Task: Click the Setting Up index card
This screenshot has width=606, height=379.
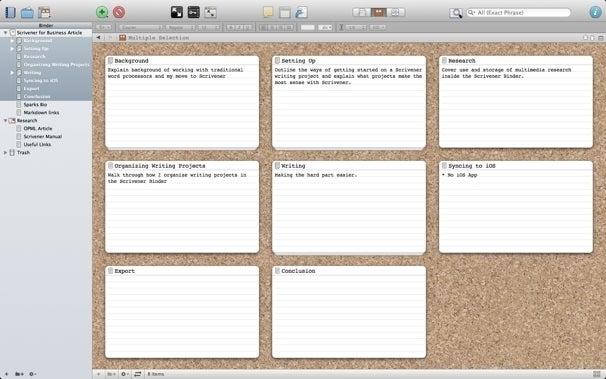Action: 349,102
